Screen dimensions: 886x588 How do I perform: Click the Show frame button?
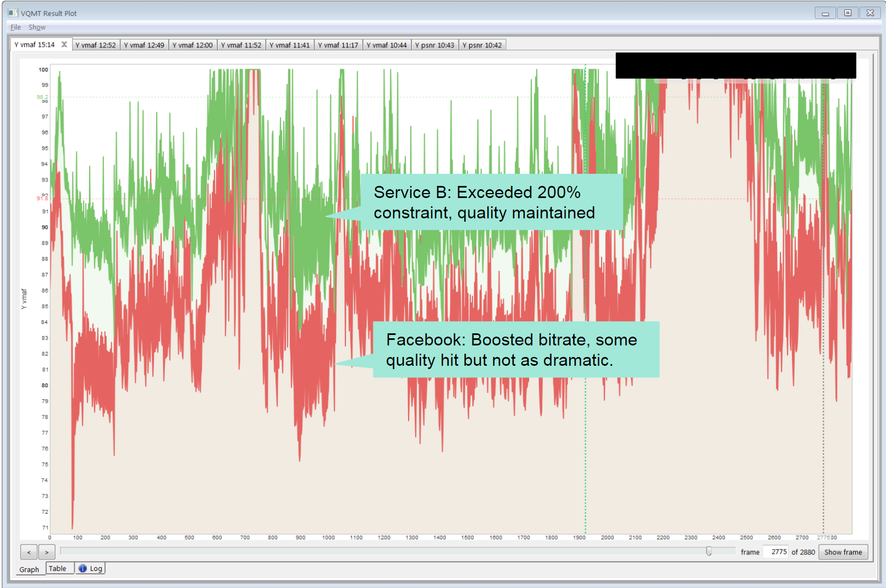pyautogui.click(x=843, y=552)
